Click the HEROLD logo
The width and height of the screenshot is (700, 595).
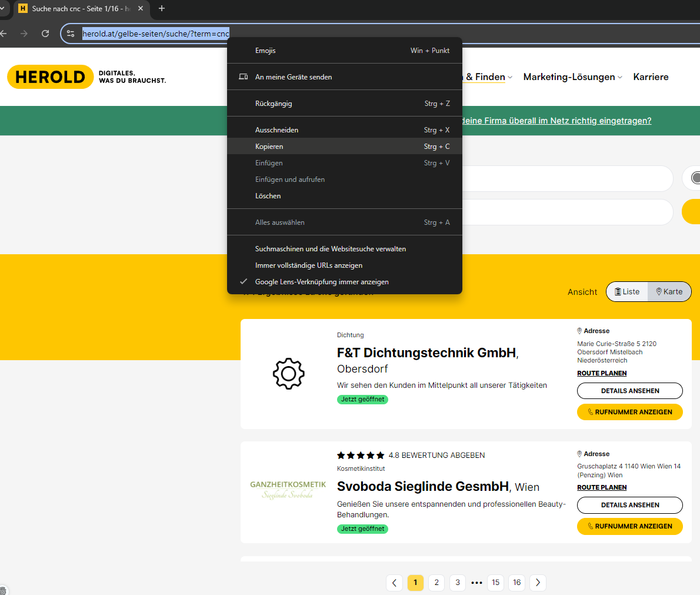51,77
